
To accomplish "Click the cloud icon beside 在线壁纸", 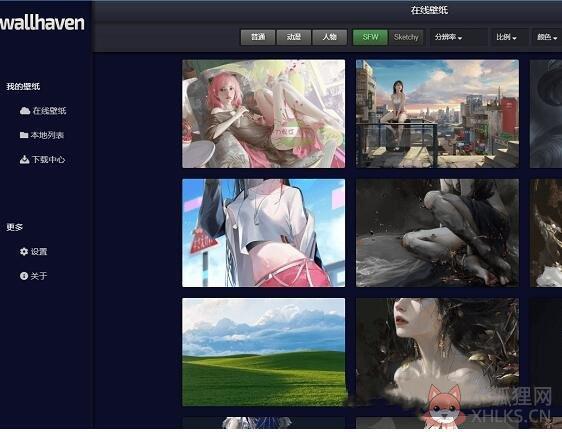I will (25, 110).
